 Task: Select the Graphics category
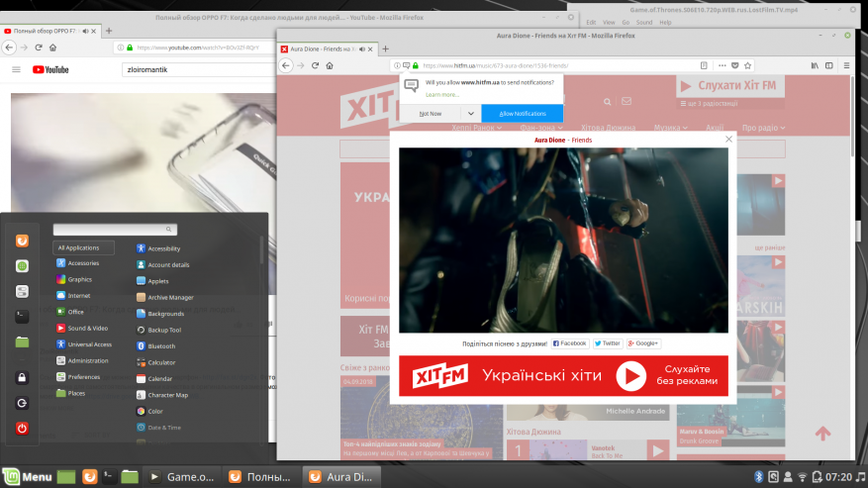tap(74, 280)
